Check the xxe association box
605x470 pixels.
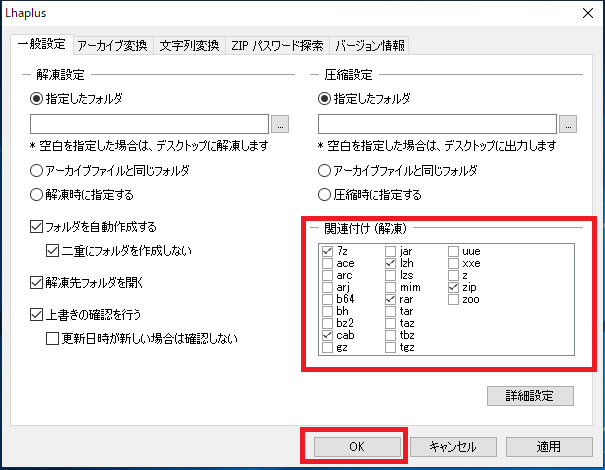tap(453, 263)
